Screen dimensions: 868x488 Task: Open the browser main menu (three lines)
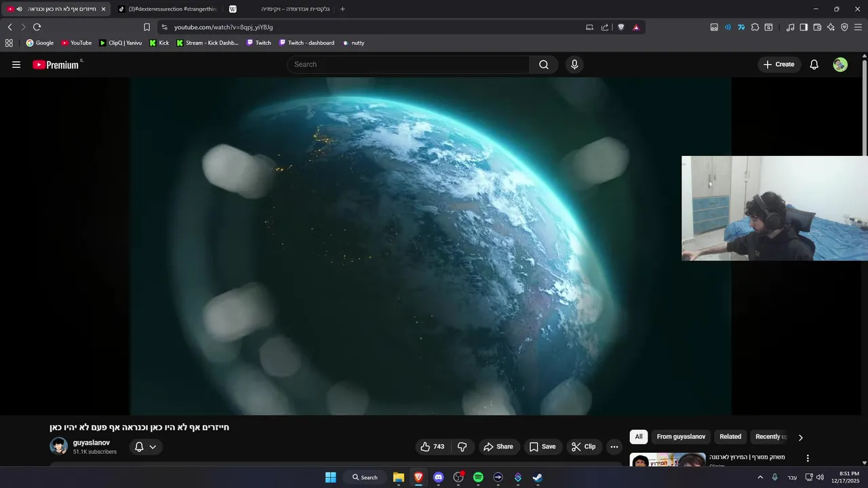tap(858, 27)
